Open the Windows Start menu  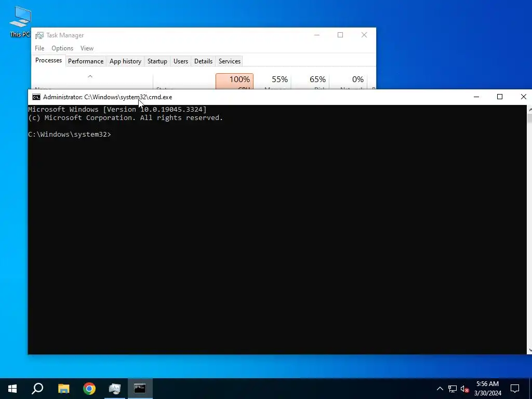[12, 389]
